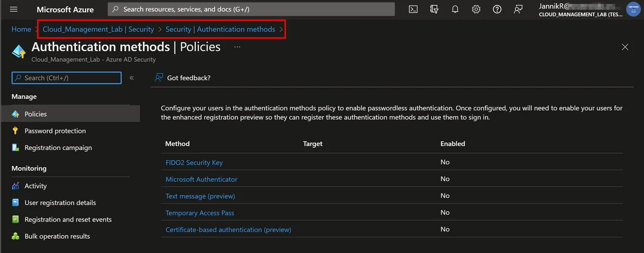Open Cloud Shell from the top bar
The width and height of the screenshot is (644, 253).
[413, 9]
